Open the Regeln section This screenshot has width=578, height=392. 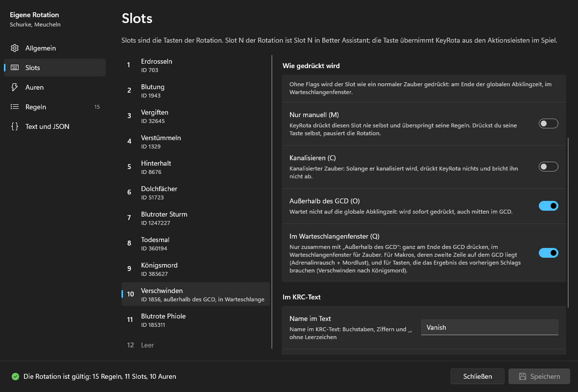pos(54,106)
